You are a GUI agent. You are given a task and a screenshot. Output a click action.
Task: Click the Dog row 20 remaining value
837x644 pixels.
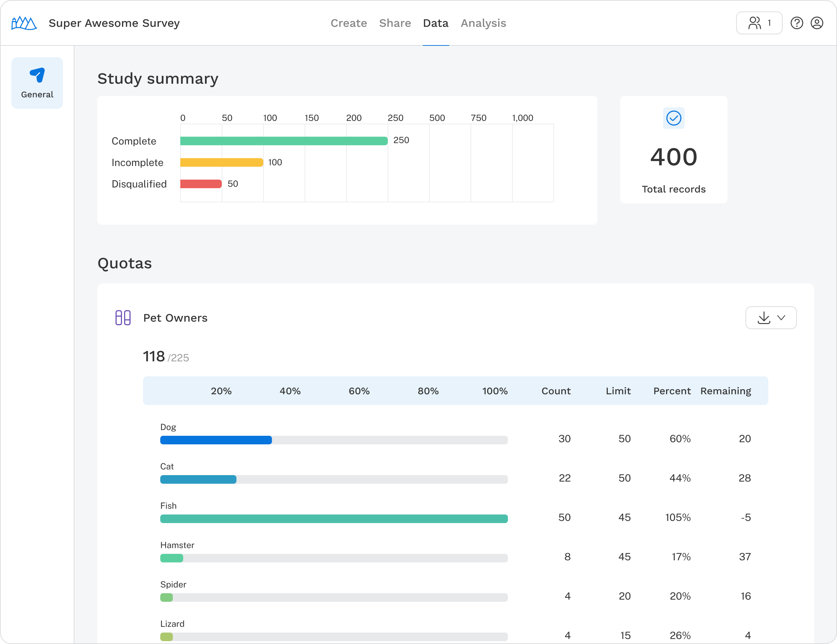[745, 439]
